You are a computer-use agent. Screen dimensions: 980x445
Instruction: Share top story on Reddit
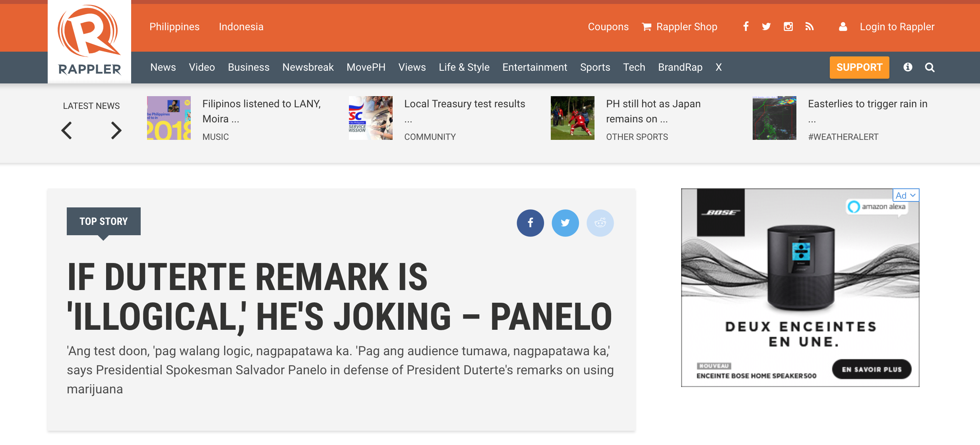point(600,223)
